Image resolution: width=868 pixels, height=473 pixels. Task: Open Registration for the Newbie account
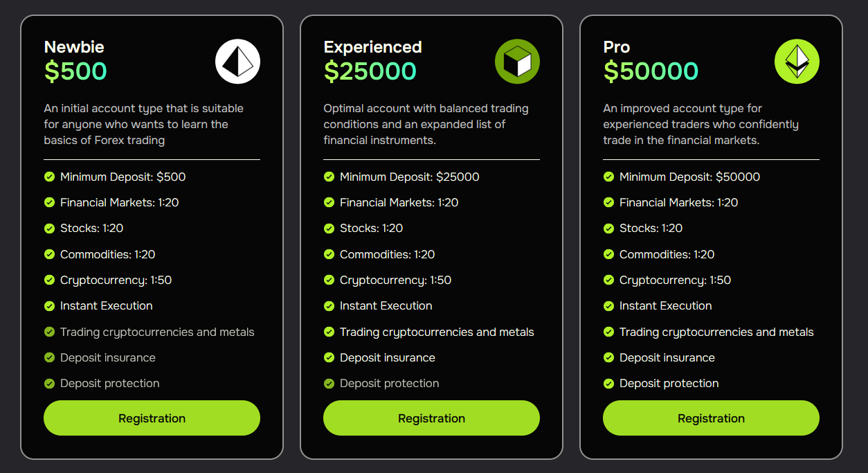tap(152, 418)
